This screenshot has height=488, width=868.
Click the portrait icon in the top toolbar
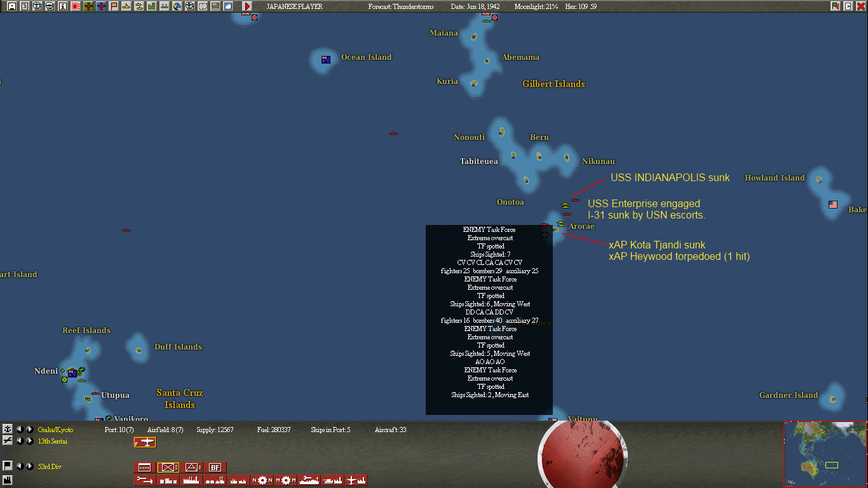[11, 6]
